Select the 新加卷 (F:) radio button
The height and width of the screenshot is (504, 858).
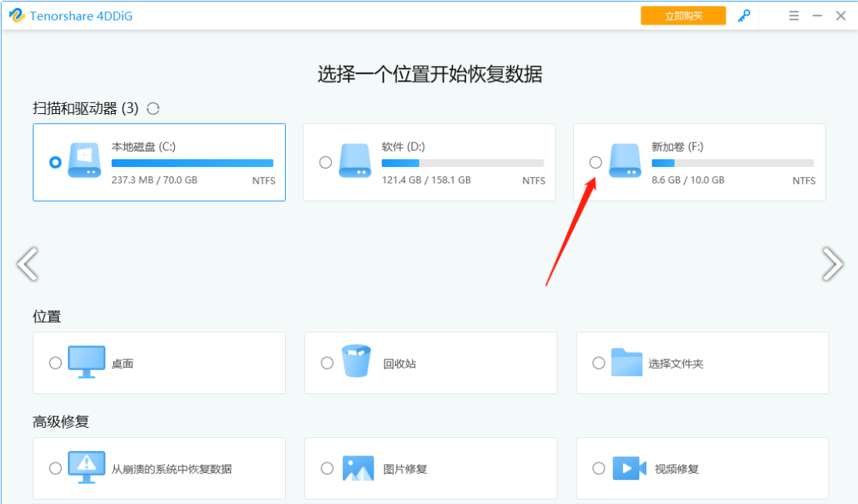pyautogui.click(x=595, y=162)
